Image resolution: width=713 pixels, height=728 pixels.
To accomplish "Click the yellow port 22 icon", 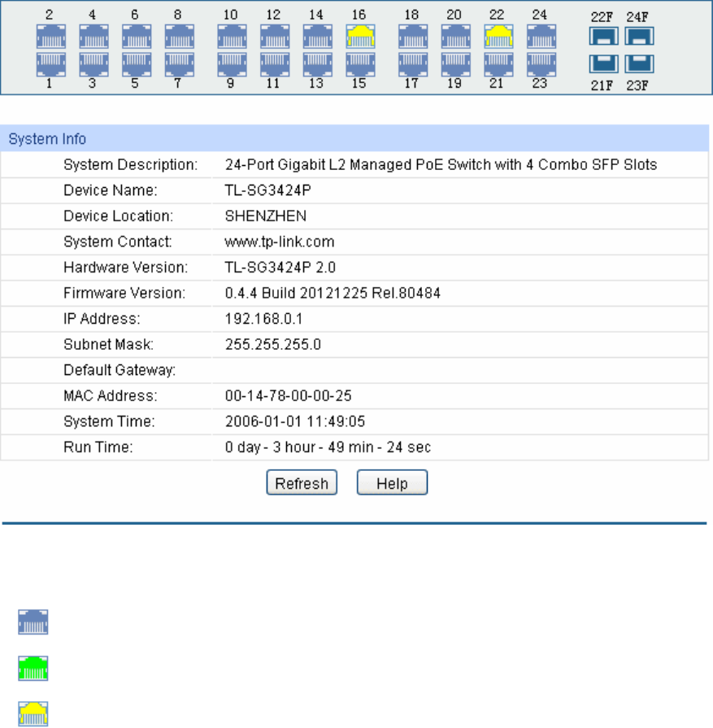I will [498, 37].
